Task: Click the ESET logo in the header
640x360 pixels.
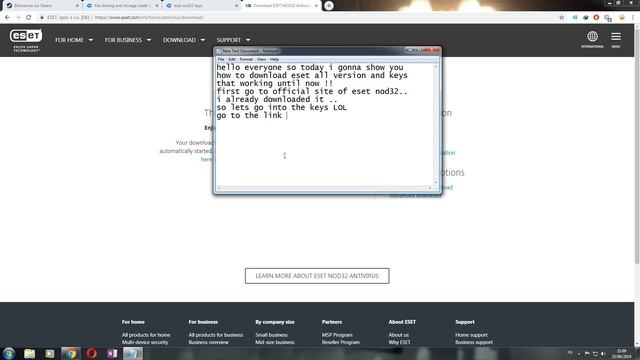Action: 26,40
